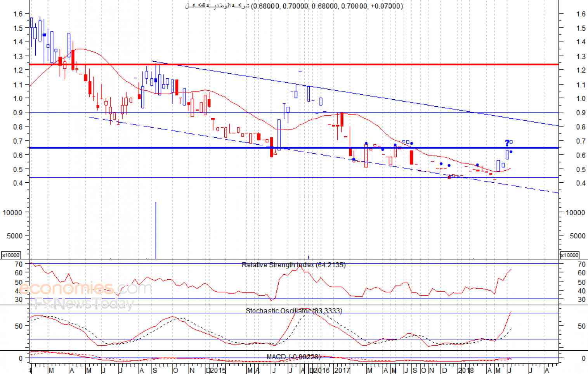Select the Relative Strength Index (64.2135) label
Screen dimensions: 588x374
[293, 265]
